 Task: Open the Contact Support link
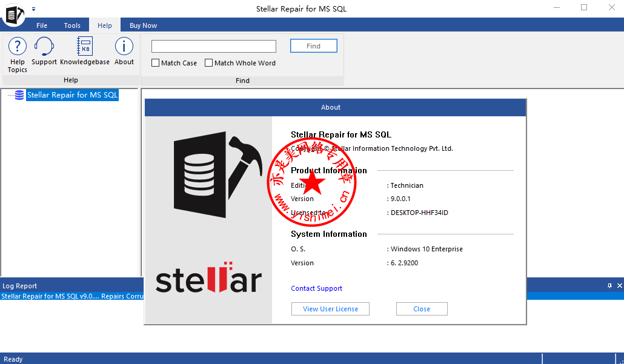[x=316, y=288]
